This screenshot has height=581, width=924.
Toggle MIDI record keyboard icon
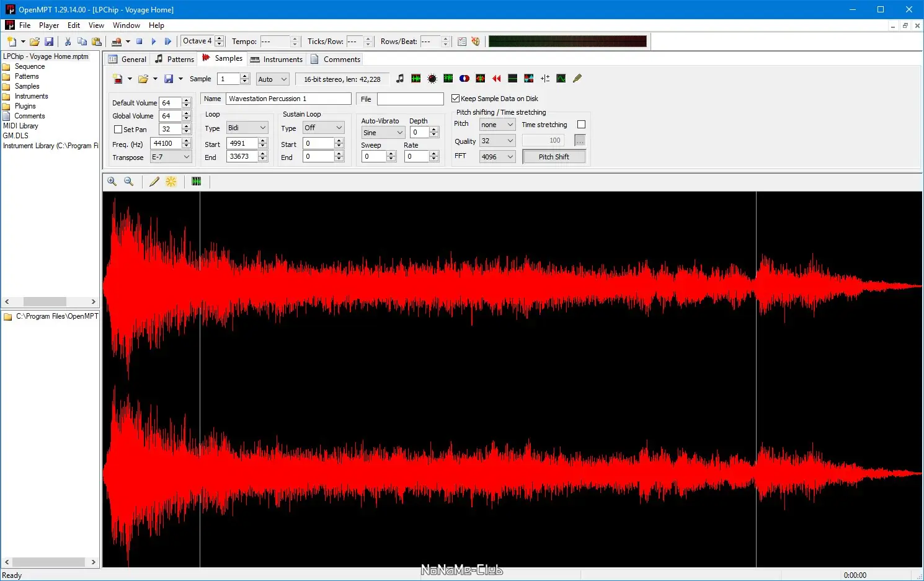point(117,42)
